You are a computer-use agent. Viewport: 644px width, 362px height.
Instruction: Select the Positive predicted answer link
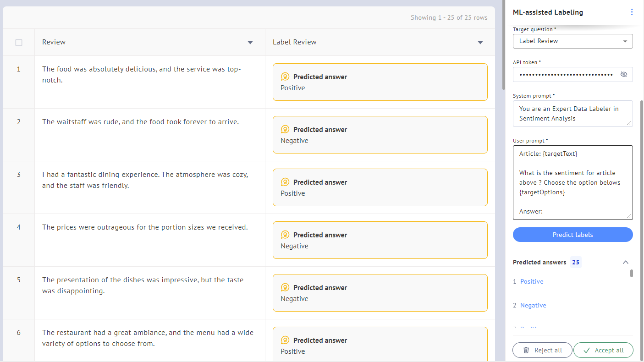point(532,282)
